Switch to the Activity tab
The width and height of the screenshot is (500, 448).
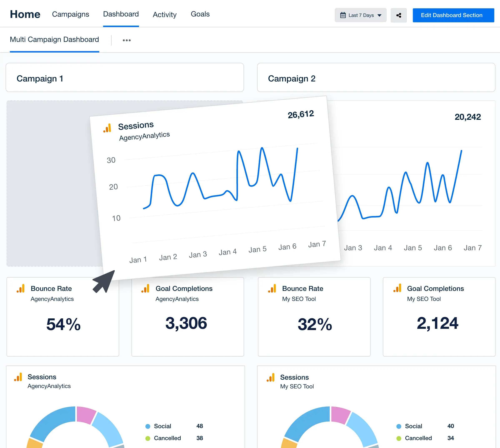164,15
